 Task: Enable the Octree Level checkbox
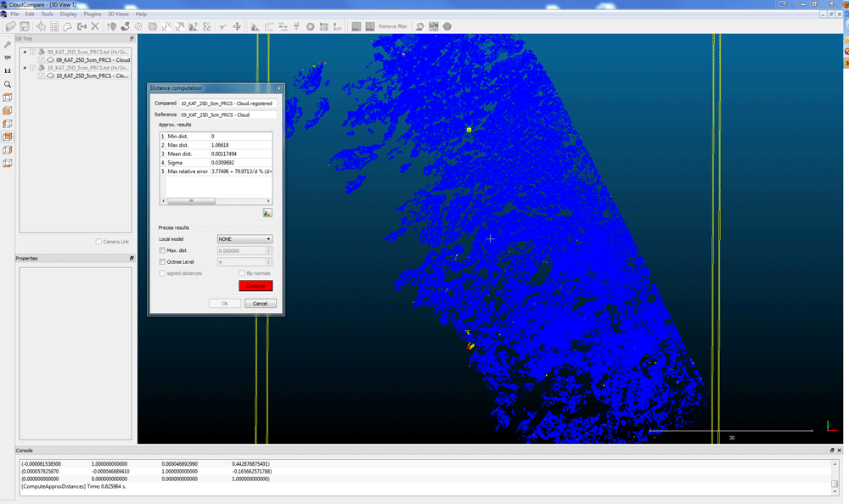(161, 261)
